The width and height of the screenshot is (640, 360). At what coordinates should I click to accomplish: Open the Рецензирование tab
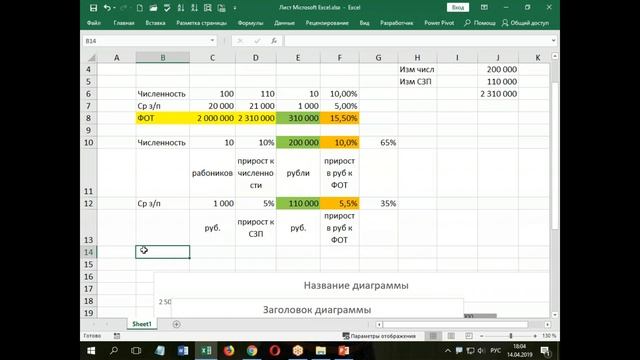[x=327, y=23]
